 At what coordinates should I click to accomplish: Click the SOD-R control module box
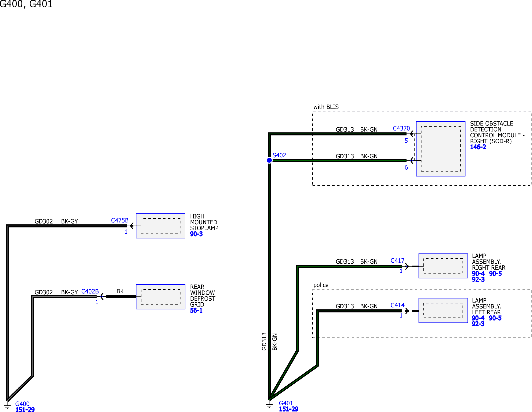pos(440,149)
